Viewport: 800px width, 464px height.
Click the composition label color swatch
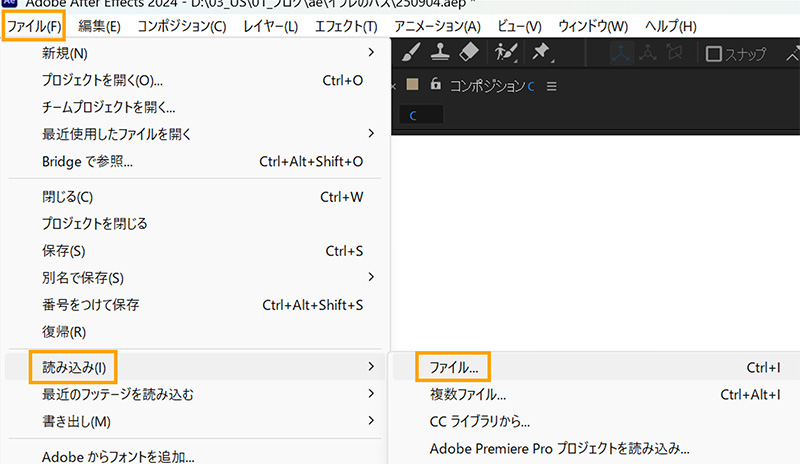click(x=412, y=86)
